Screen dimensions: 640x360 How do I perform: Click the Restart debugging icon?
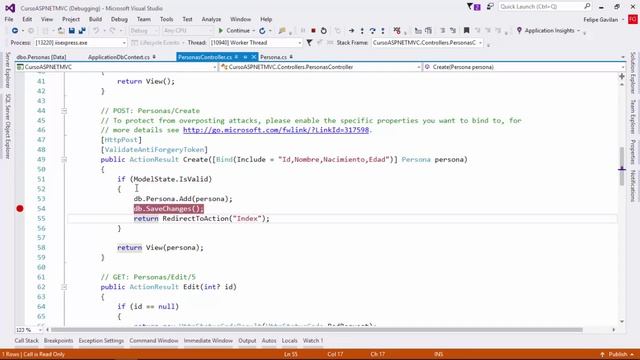[324, 31]
